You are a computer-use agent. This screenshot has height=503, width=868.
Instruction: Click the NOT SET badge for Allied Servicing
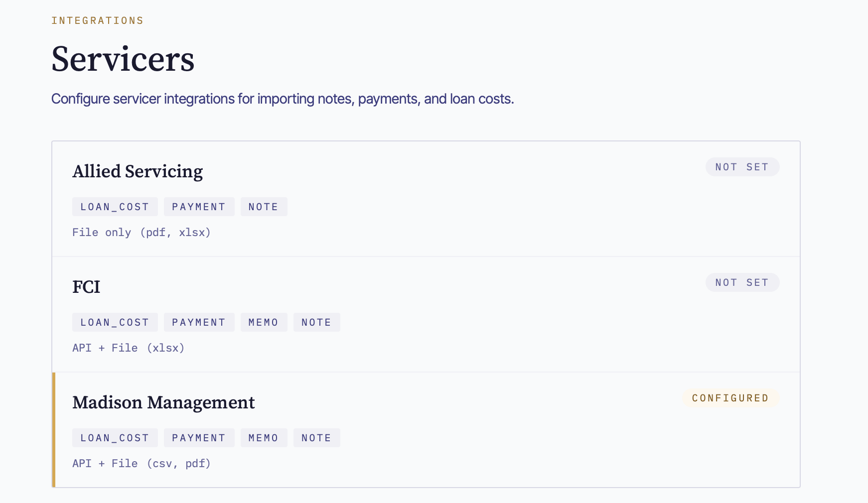[742, 167]
